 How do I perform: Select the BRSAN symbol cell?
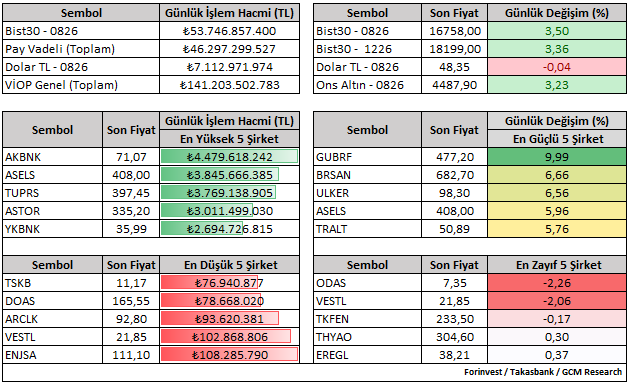pos(367,175)
